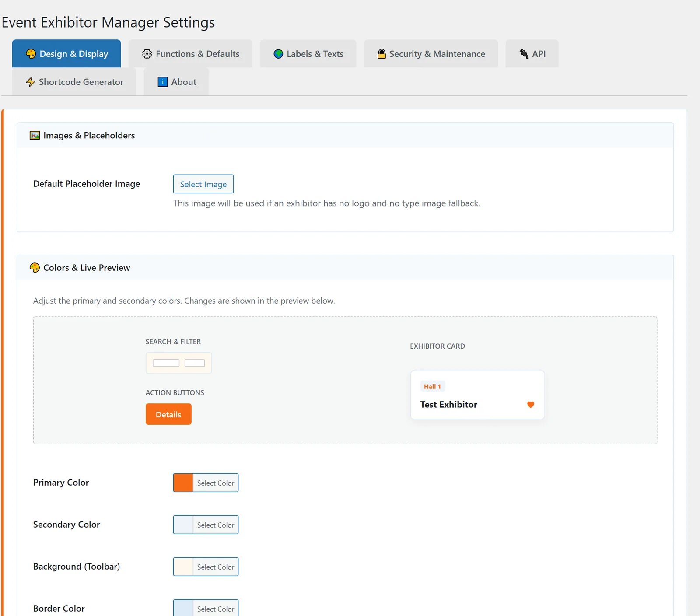Open Secondary Color Select Color picker
700x616 pixels.
[216, 525]
